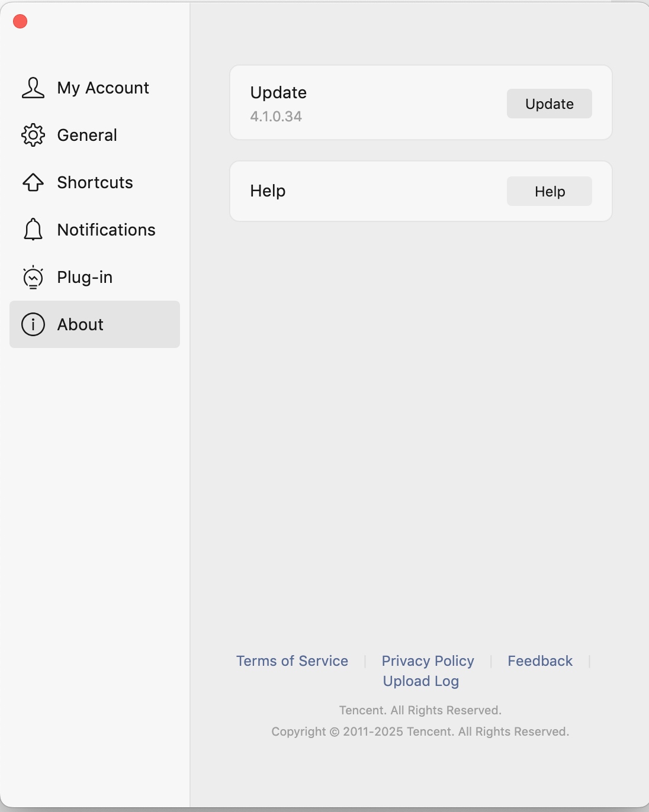This screenshot has width=649, height=812.
Task: Click the Feedback link
Action: [x=540, y=661]
